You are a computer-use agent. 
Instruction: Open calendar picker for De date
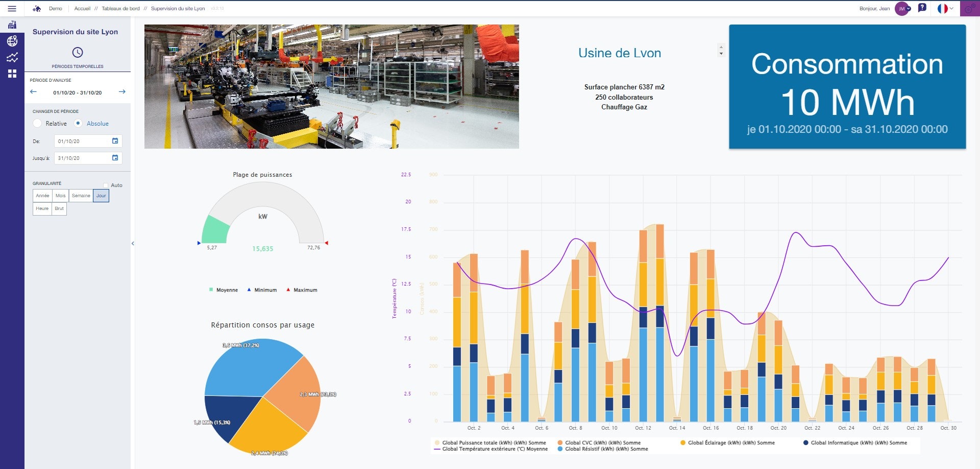(x=115, y=141)
